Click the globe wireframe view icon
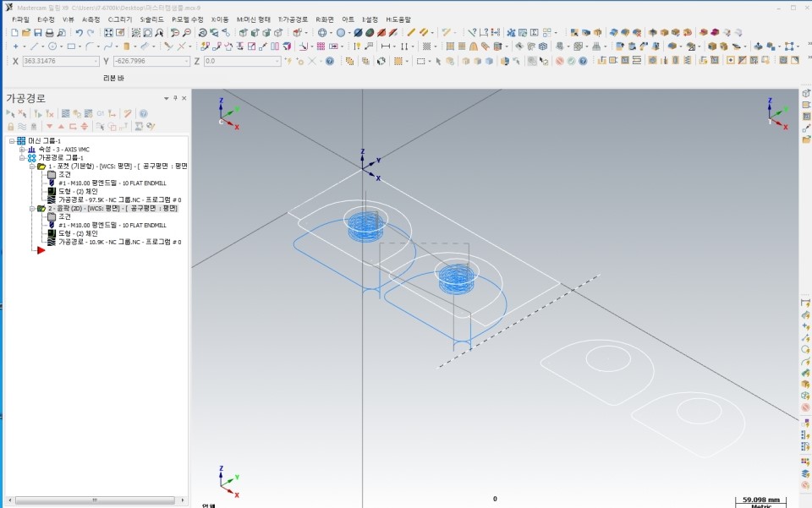The height and width of the screenshot is (508, 812). click(322, 33)
